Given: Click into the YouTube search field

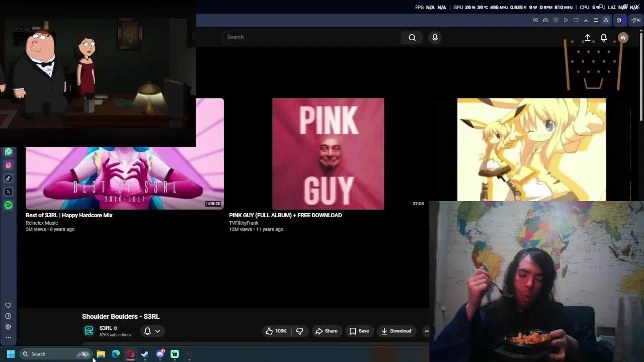Looking at the screenshot, I should (311, 37).
